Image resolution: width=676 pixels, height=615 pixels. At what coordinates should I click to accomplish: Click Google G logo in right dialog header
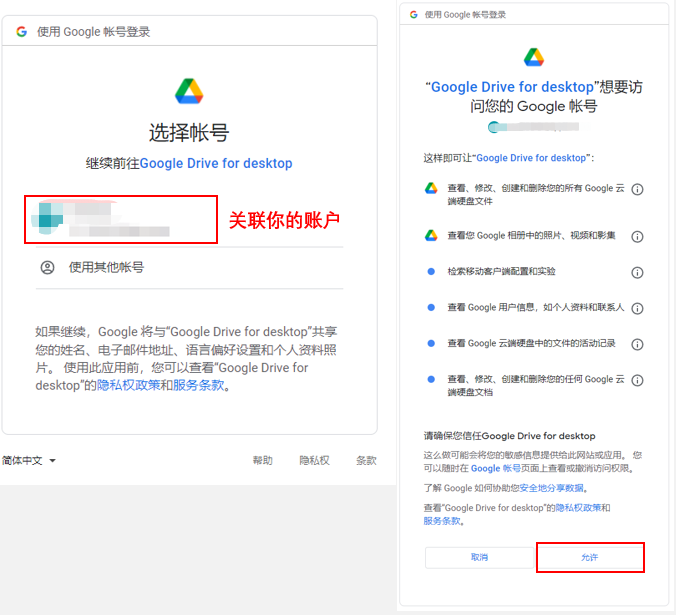coord(414,15)
